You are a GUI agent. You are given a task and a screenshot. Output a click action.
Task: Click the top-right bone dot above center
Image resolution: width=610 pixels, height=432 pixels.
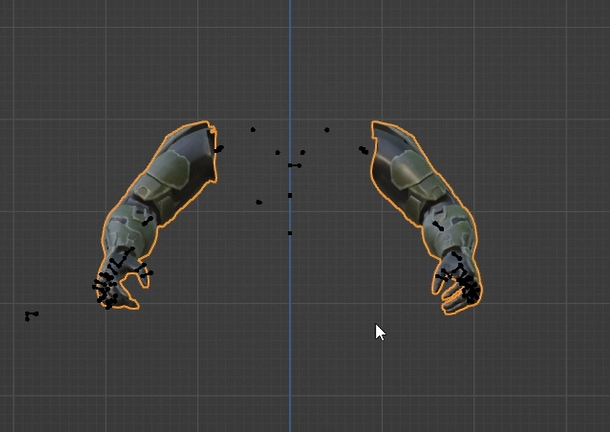[x=327, y=129]
